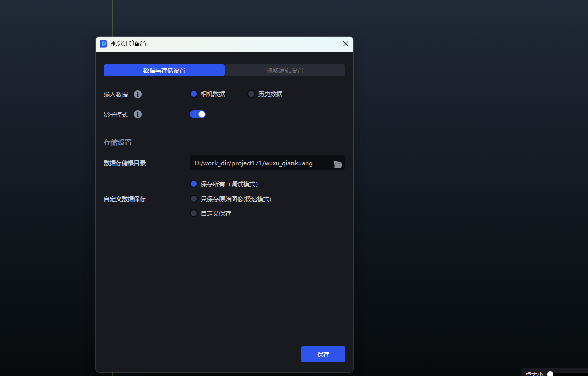Open the folder browser for storage directory
Viewport: 588px width, 376px height.
338,164
